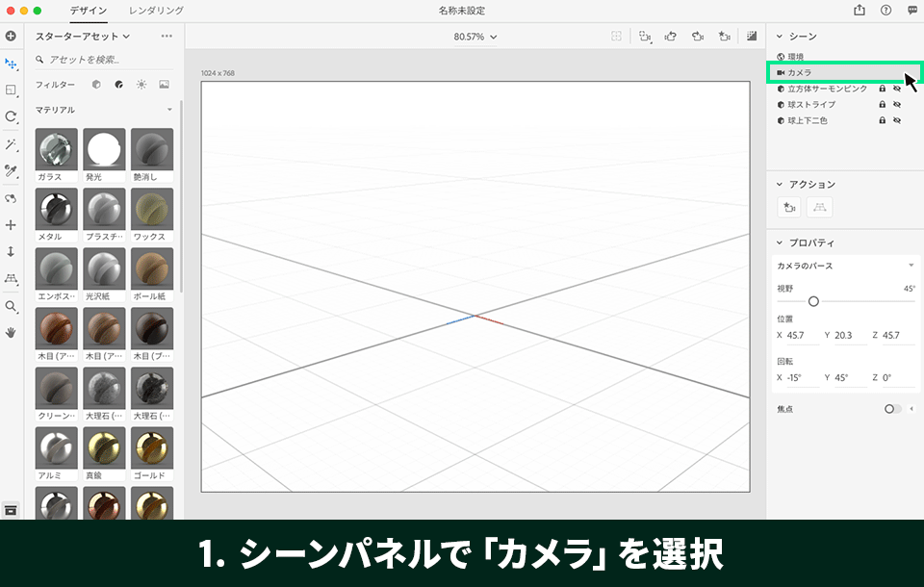Hide the 立方体サーモンピンク object

[897, 88]
